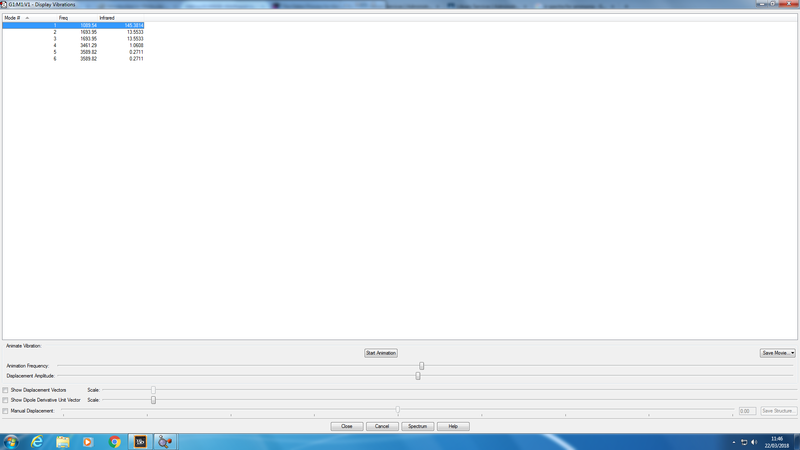This screenshot has width=800, height=450.
Task: Sort by the Mode # column header
Action: (30, 18)
